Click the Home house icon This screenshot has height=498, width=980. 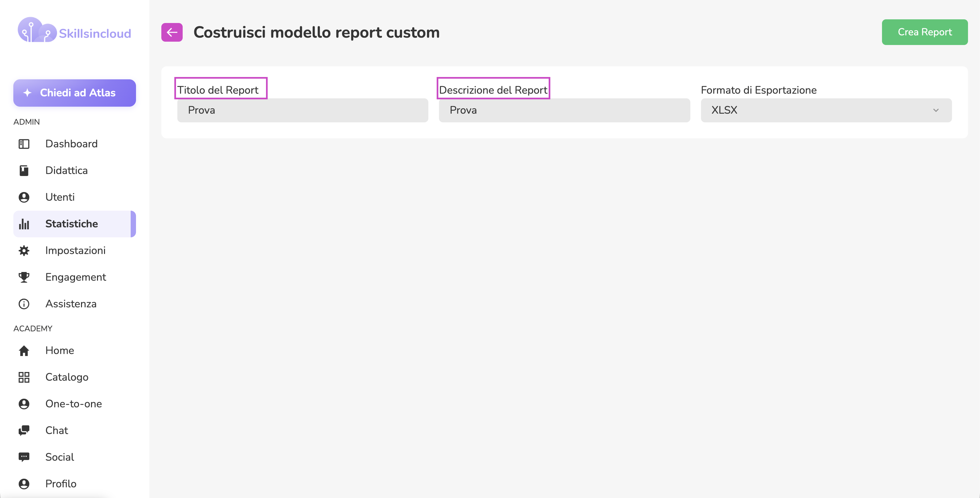click(24, 350)
